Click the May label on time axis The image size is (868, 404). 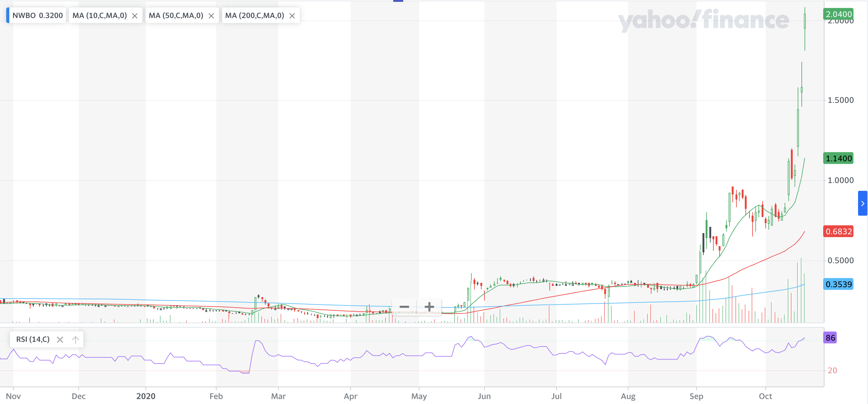(419, 396)
